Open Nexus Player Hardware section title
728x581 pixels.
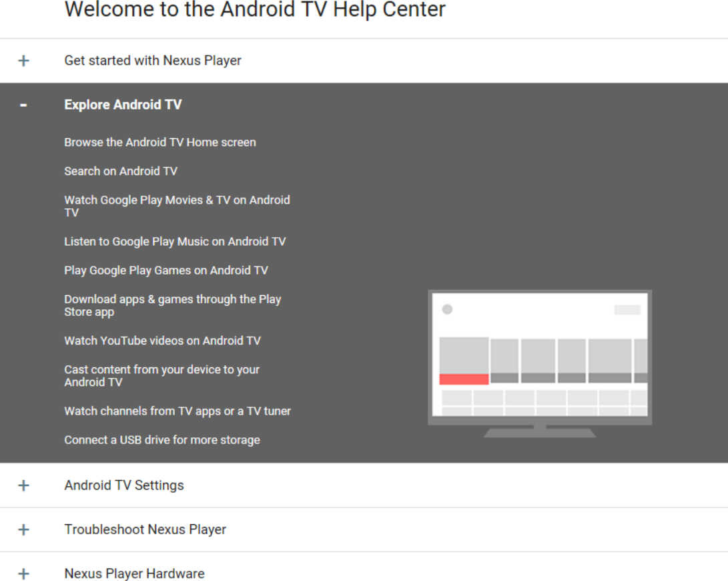click(x=134, y=574)
